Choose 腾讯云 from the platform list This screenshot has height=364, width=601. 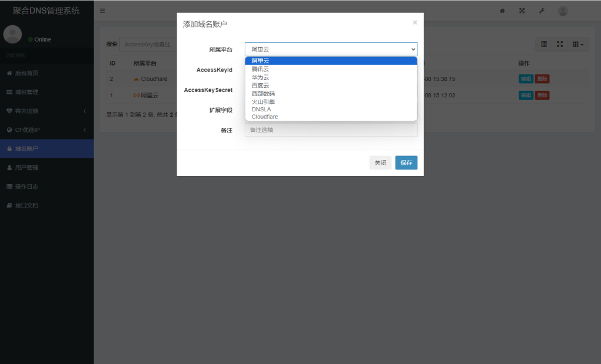pyautogui.click(x=331, y=69)
